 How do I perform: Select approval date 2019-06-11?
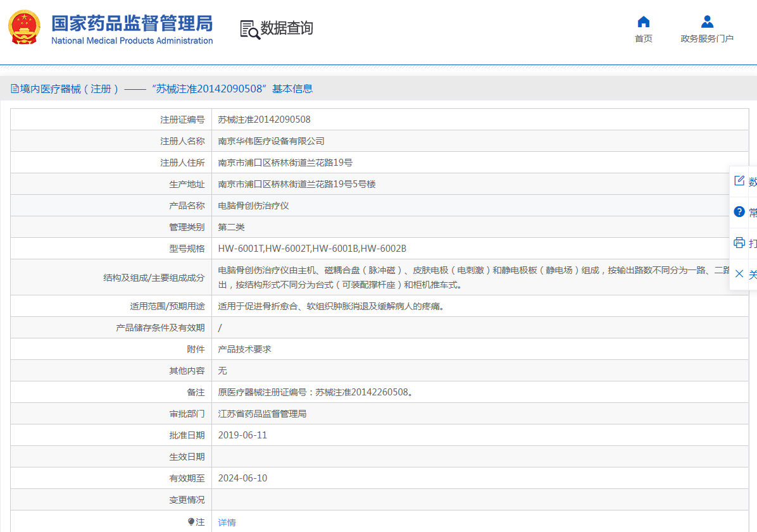pos(242,435)
